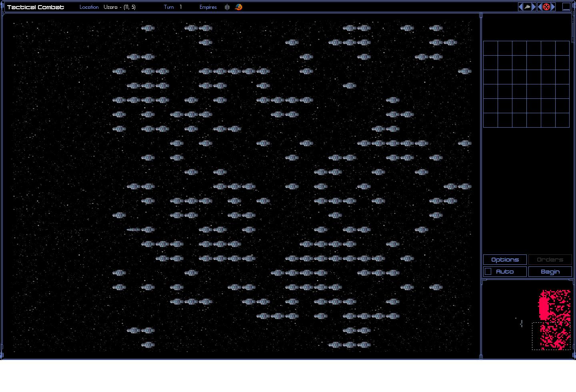
Task: Select the isolated ship at far upper-right edge
Action: click(x=464, y=71)
